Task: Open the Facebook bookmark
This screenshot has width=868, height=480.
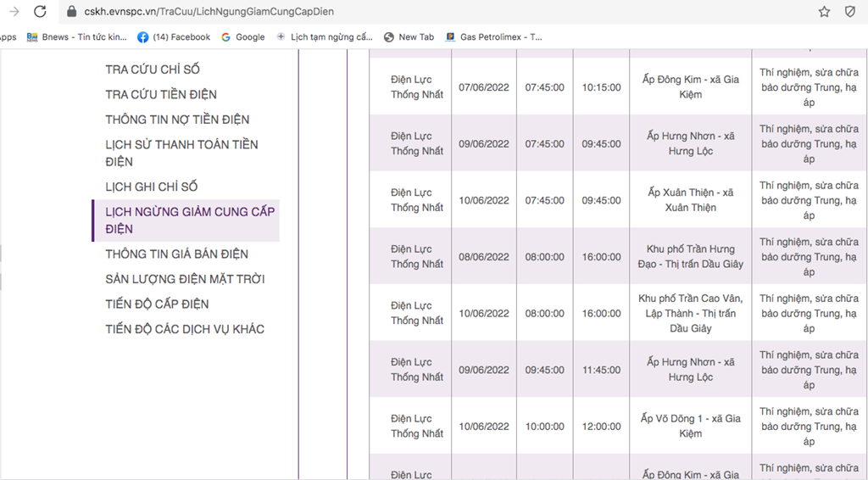Action: pyautogui.click(x=174, y=37)
